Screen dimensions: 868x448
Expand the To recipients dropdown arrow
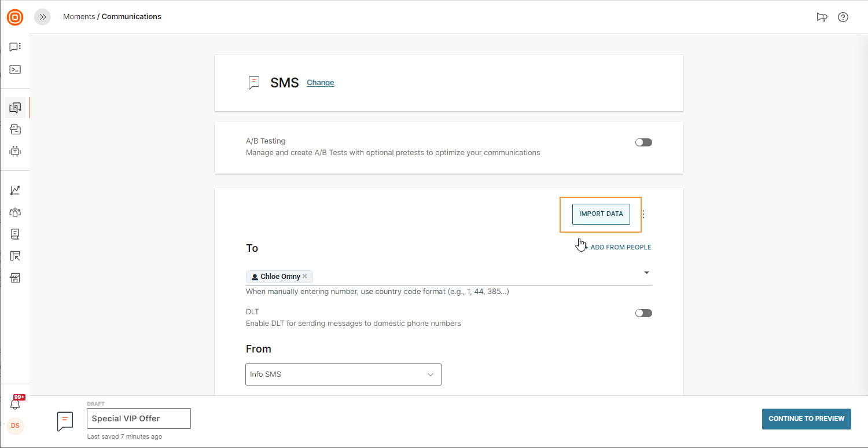[646, 273]
